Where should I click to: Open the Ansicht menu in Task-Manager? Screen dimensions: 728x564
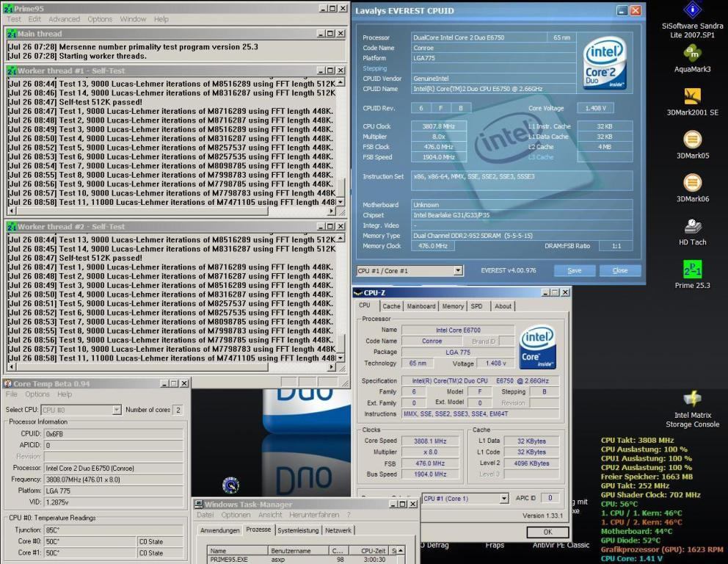pyautogui.click(x=270, y=515)
